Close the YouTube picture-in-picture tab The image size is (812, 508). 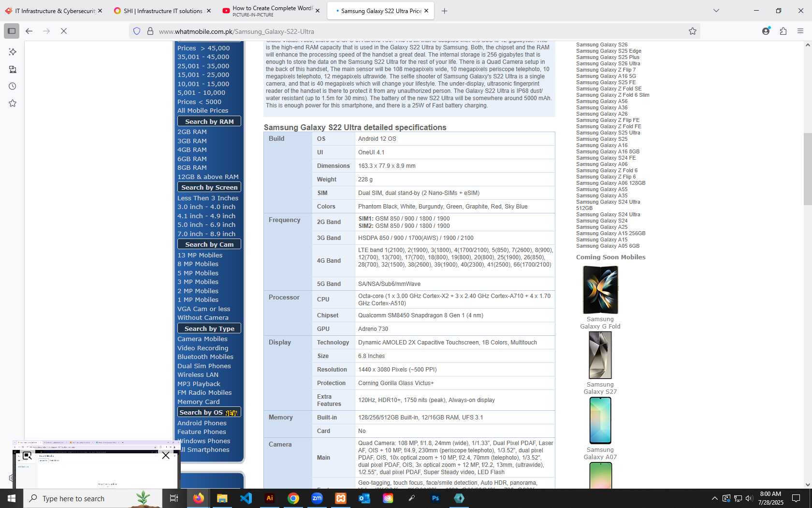318,11
